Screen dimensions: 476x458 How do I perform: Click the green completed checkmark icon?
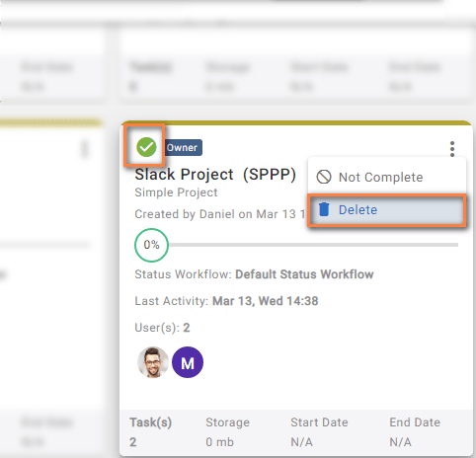tap(146, 147)
